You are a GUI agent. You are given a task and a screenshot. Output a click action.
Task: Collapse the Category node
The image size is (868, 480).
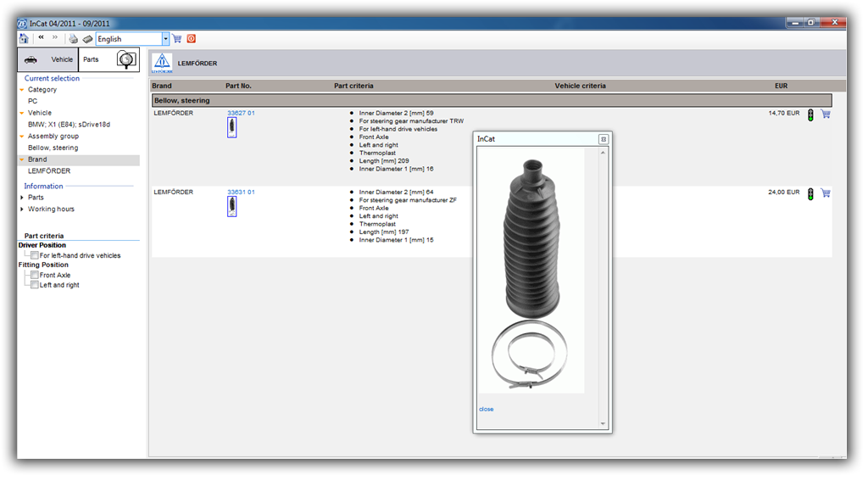21,90
